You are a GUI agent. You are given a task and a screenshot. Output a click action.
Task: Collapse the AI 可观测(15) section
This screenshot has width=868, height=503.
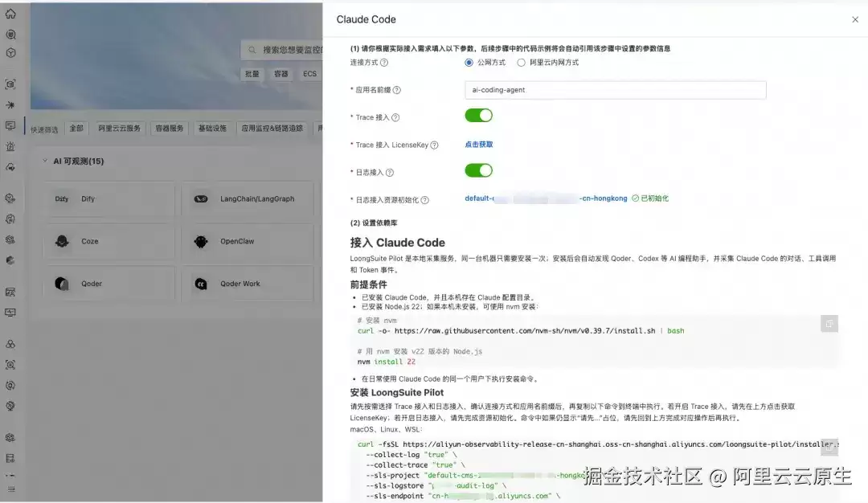[45, 161]
